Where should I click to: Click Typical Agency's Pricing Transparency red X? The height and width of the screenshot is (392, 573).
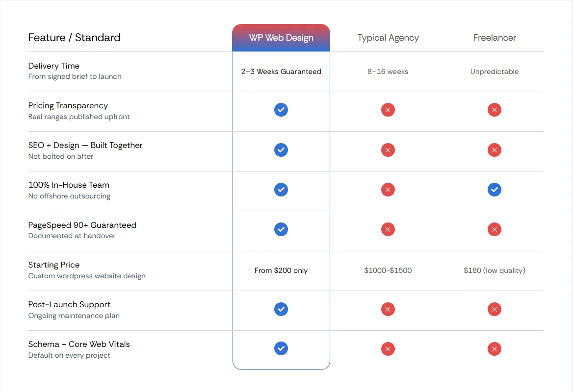388,110
